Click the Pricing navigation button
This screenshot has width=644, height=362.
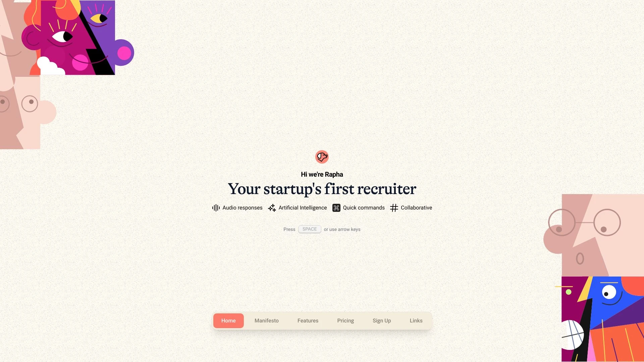click(345, 320)
